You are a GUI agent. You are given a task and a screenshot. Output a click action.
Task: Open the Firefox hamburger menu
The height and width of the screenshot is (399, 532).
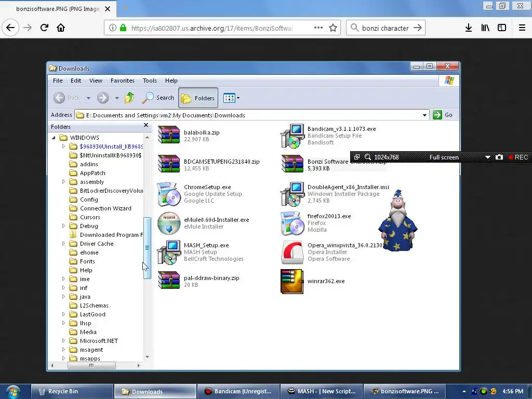tap(522, 28)
